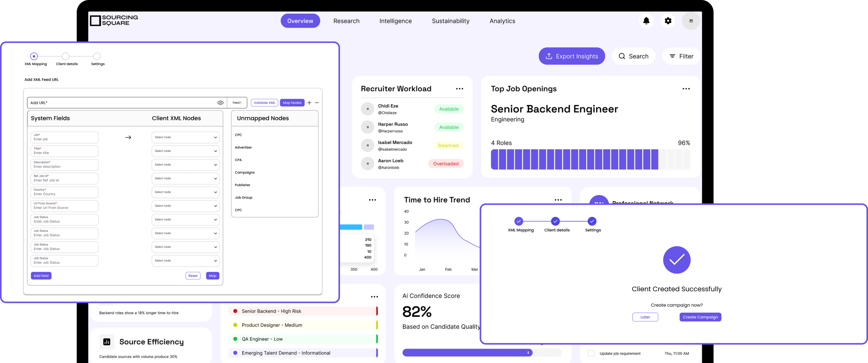Open the Analytics tab
868x363 pixels.
[502, 21]
